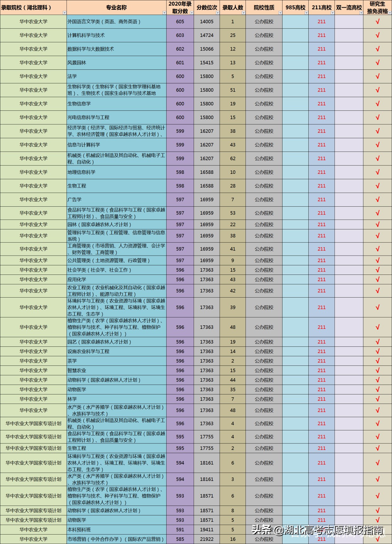Click enrollment count 25 in 计算机科学与技术 row

point(233,35)
